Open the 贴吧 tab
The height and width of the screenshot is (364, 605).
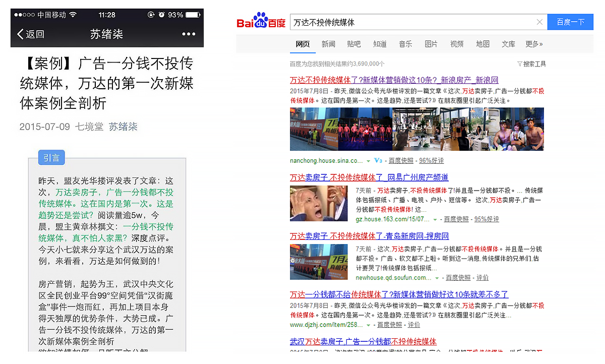point(354,44)
